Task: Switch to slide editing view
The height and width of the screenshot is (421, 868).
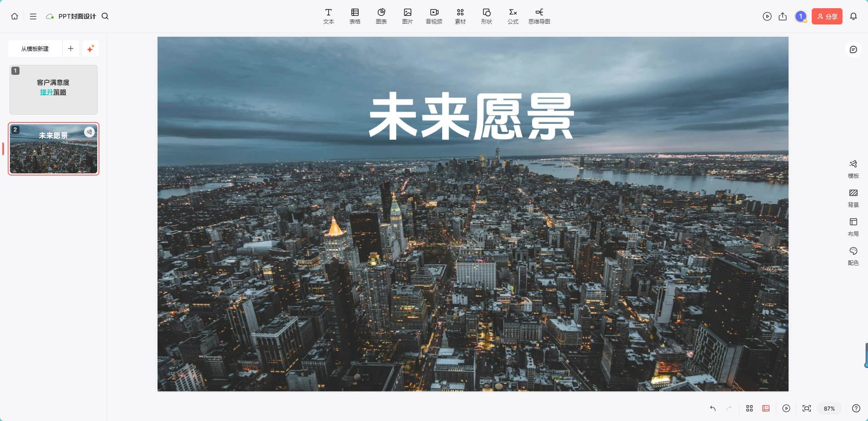Action: click(766, 408)
